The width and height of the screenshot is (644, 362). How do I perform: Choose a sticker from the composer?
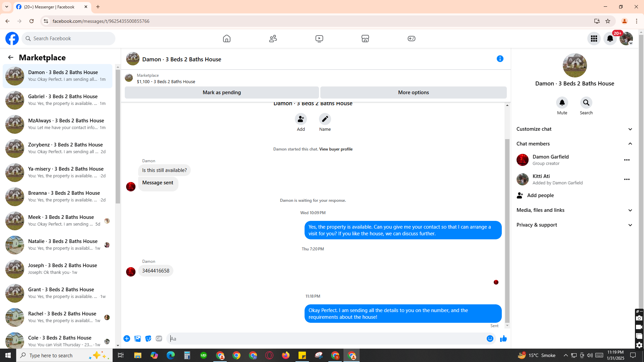(x=148, y=339)
